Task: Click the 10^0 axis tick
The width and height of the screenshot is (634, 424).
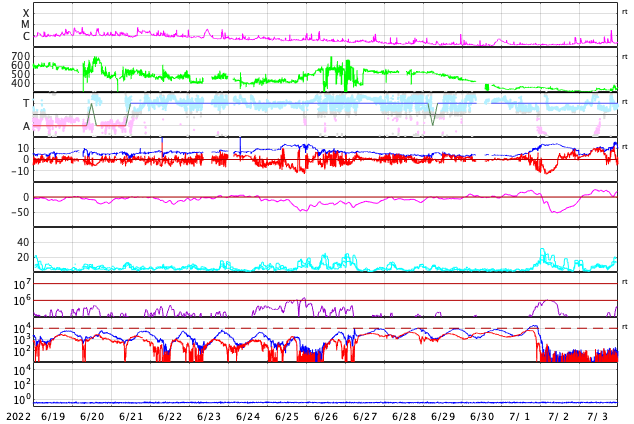Action: [22, 400]
